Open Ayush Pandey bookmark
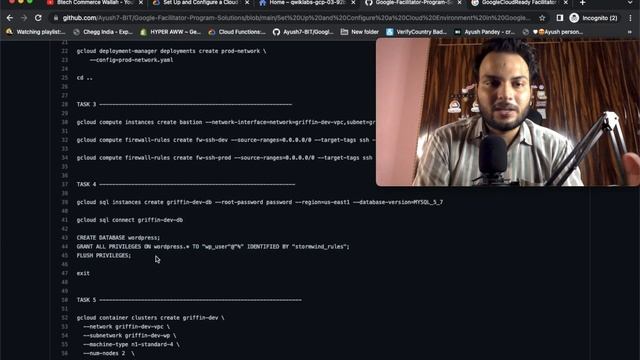Image resolution: width=640 pixels, height=360 pixels. coord(484,32)
